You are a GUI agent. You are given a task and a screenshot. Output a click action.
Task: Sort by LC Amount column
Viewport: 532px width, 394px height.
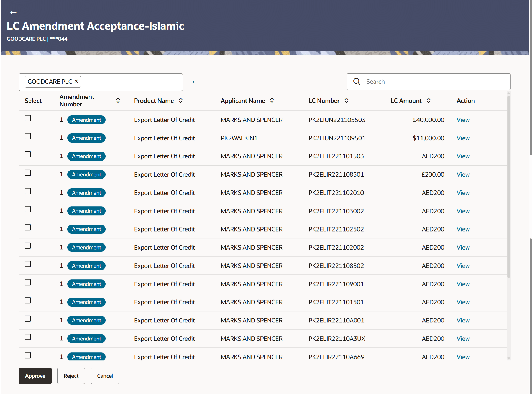[x=428, y=100]
